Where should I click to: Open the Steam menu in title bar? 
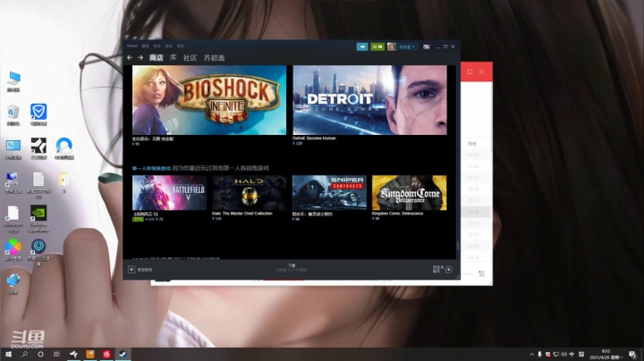131,46
